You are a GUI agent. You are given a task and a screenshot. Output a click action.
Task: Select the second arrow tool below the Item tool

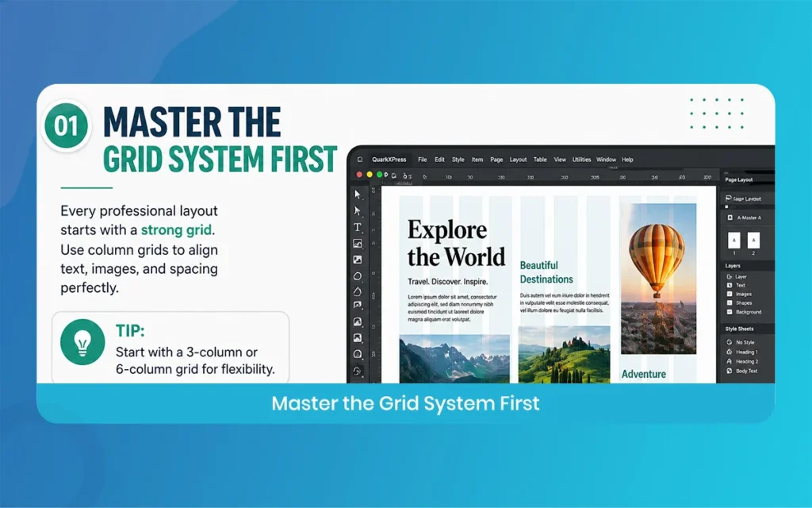click(358, 210)
